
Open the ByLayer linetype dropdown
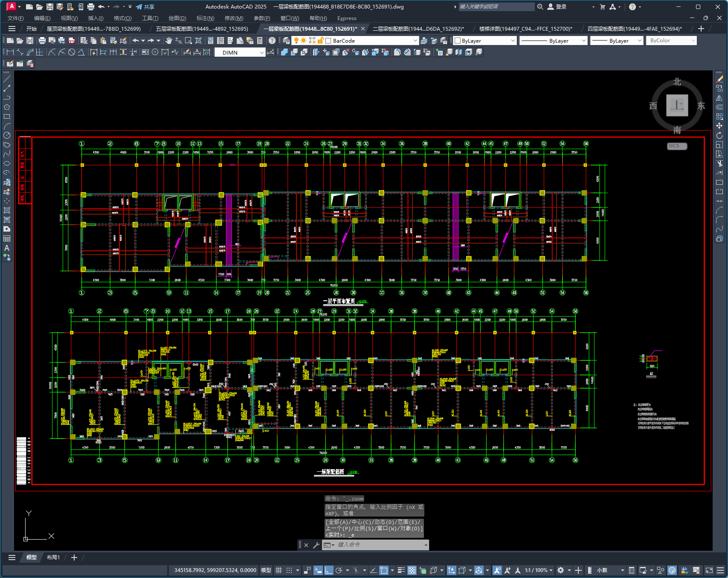(583, 41)
